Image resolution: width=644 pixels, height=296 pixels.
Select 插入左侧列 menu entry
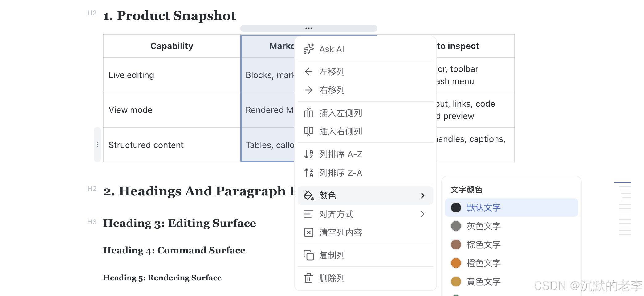pos(365,113)
